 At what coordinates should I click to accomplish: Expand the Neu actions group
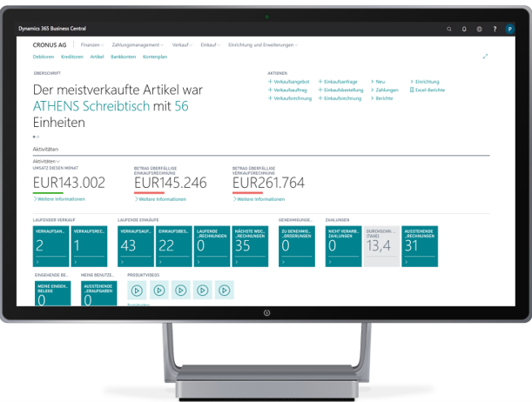point(378,82)
